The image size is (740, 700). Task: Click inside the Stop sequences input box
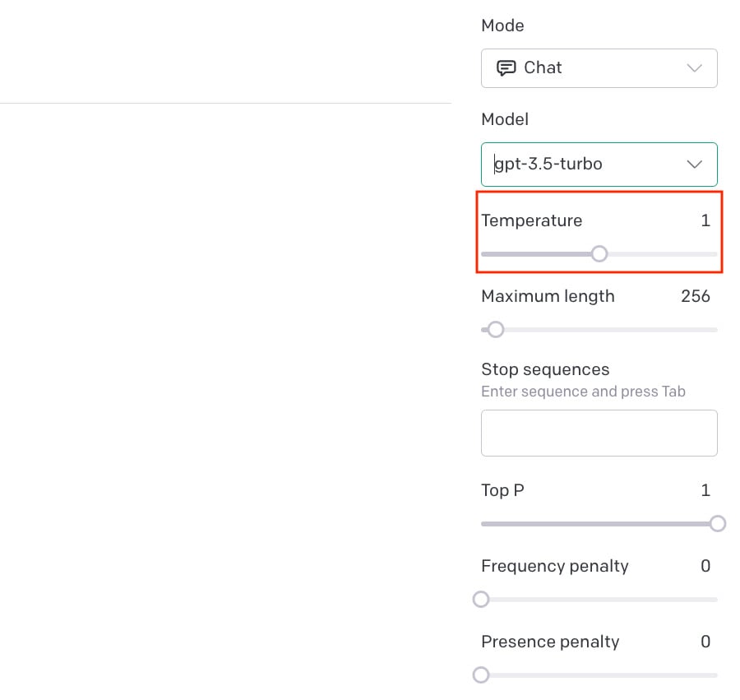point(599,433)
